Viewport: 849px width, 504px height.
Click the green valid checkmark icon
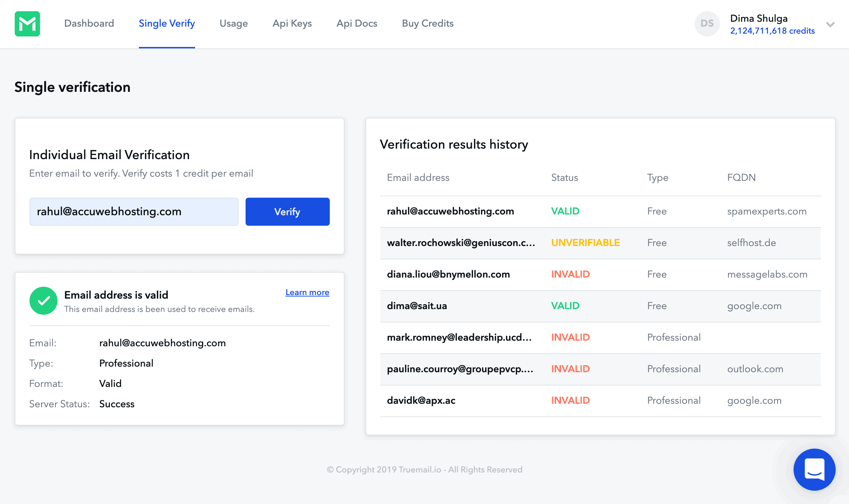coord(44,301)
